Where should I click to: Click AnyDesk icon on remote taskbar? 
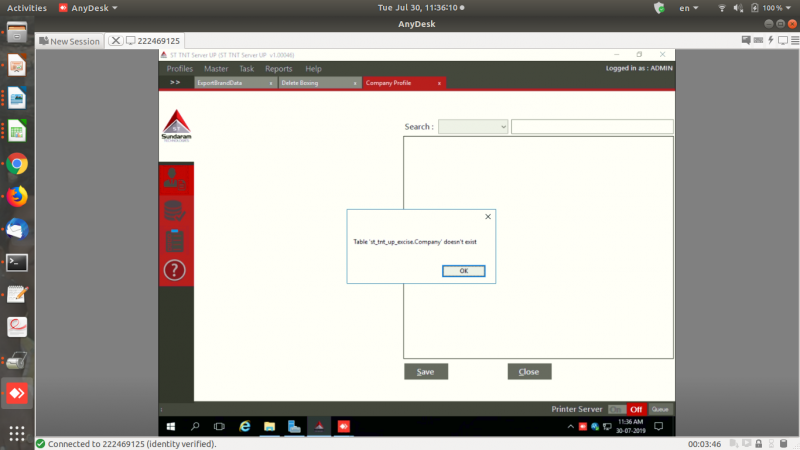tap(343, 427)
